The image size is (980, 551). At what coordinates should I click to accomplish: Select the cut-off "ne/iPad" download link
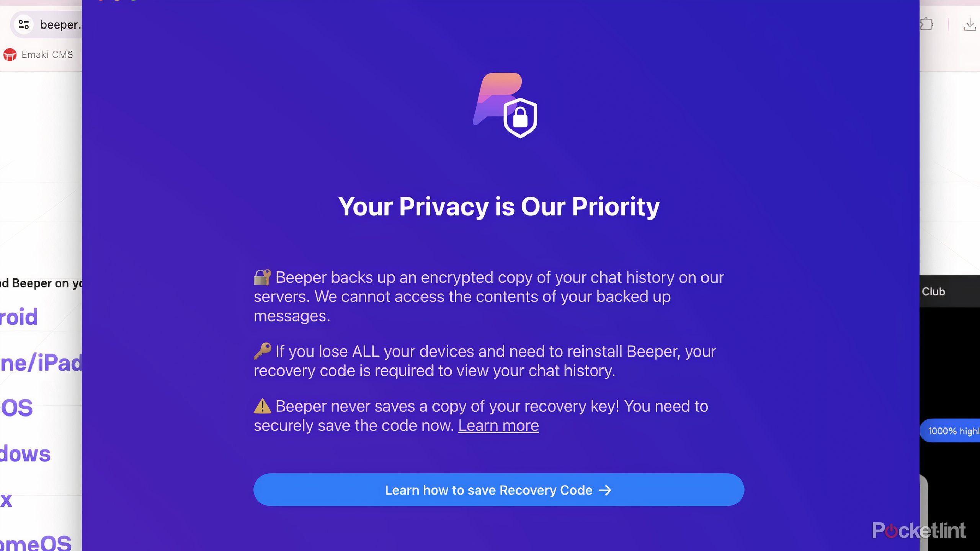point(41,363)
